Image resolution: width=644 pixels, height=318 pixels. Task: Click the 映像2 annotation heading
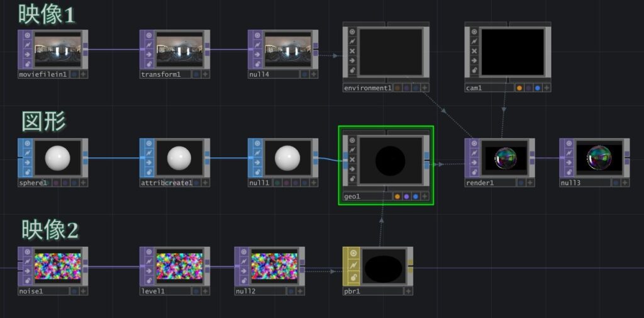point(50,229)
